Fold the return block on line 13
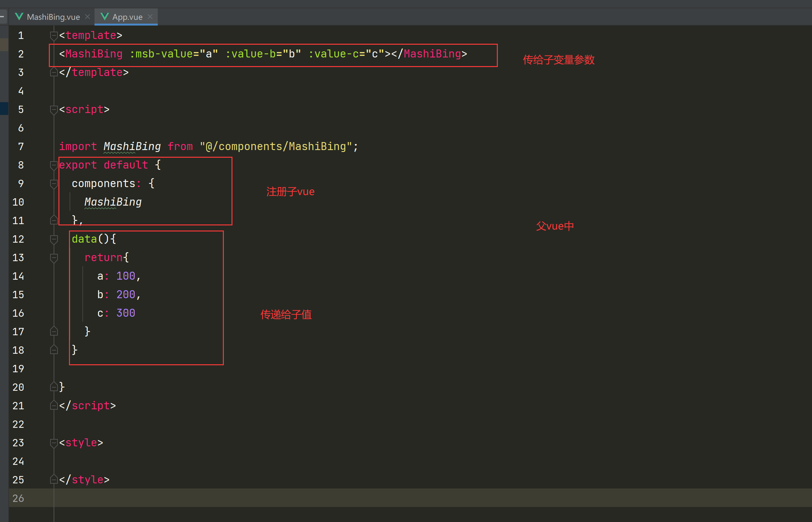The image size is (812, 522). pyautogui.click(x=54, y=258)
